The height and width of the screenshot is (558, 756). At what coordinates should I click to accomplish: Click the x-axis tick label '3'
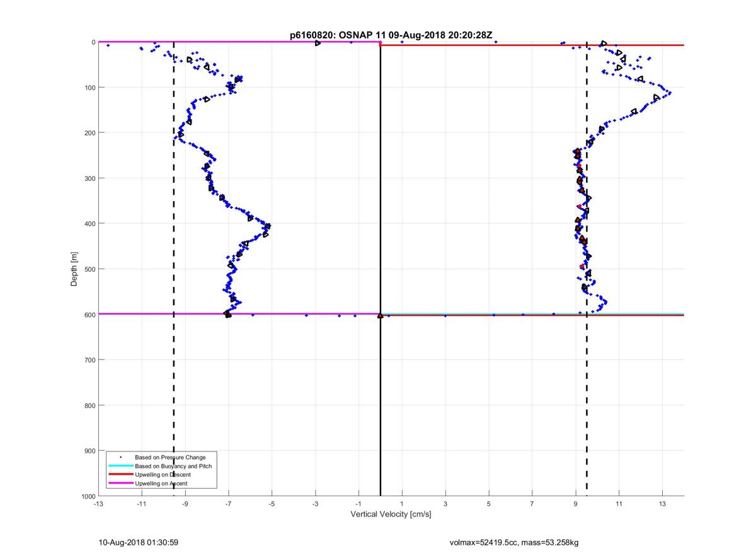(445, 504)
